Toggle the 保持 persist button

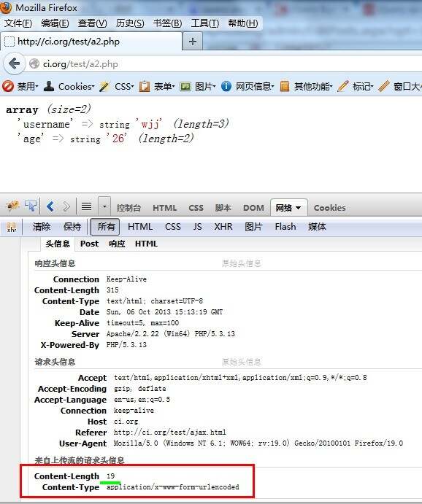(x=72, y=227)
